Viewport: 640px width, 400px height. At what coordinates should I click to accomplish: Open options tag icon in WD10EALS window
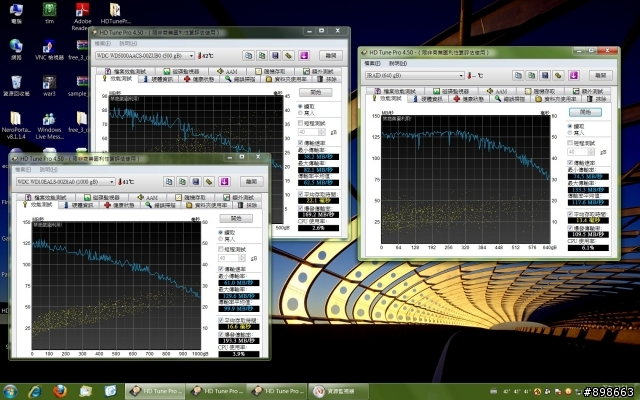pyautogui.click(x=209, y=182)
